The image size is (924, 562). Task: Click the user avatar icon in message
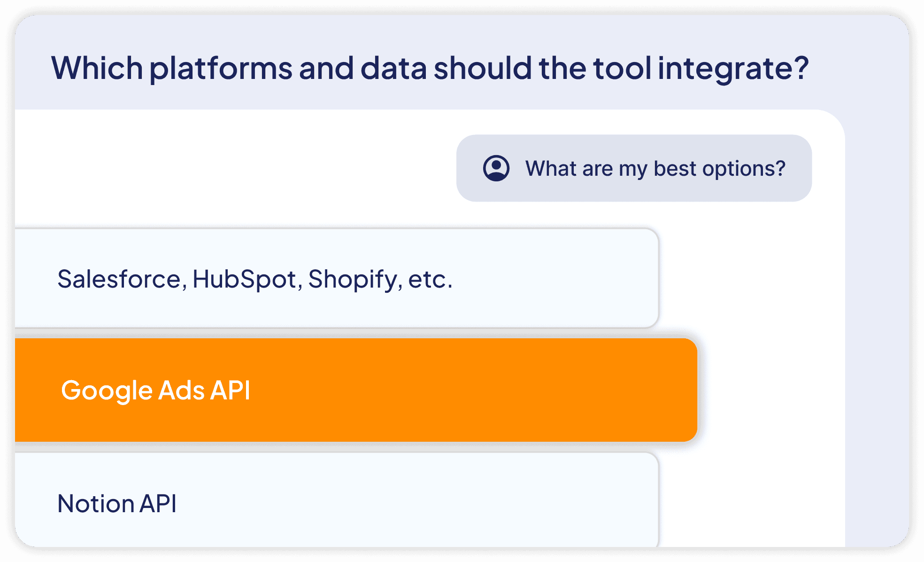click(496, 168)
